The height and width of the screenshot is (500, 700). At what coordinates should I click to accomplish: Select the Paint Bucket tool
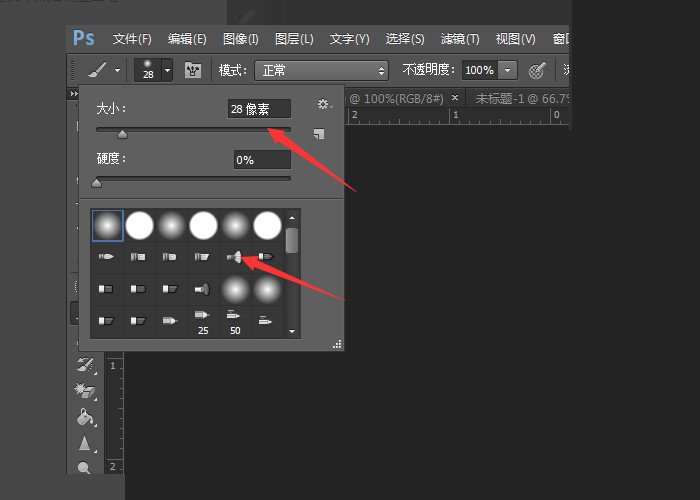85,416
